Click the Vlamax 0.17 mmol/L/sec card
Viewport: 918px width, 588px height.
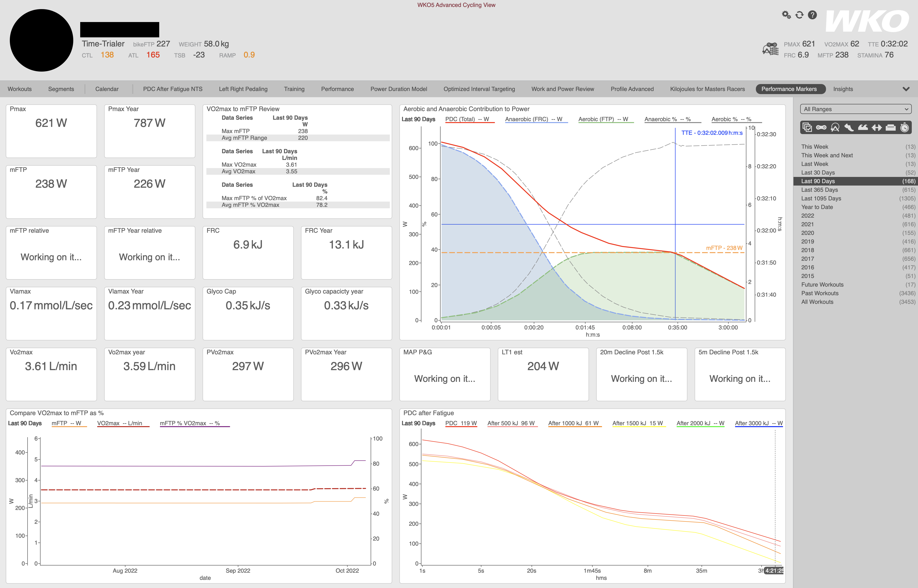(51, 313)
